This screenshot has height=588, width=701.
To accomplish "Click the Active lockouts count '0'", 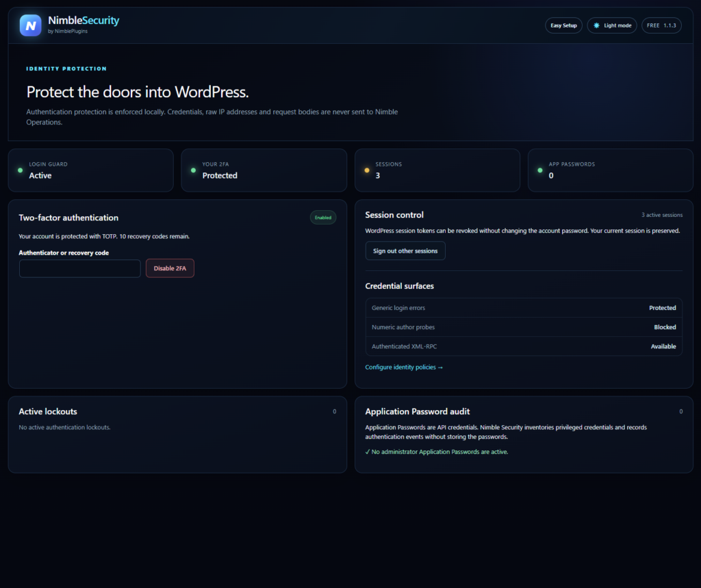I will 334,411.
